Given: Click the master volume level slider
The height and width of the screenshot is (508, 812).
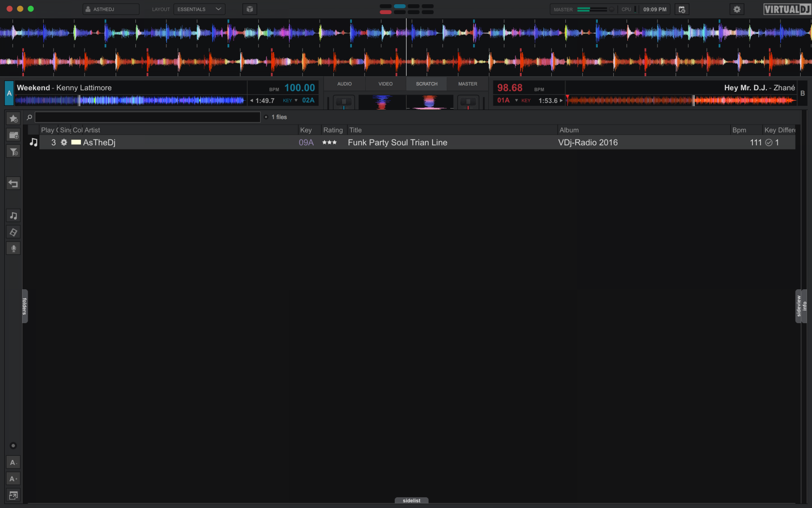Looking at the screenshot, I should [593, 9].
